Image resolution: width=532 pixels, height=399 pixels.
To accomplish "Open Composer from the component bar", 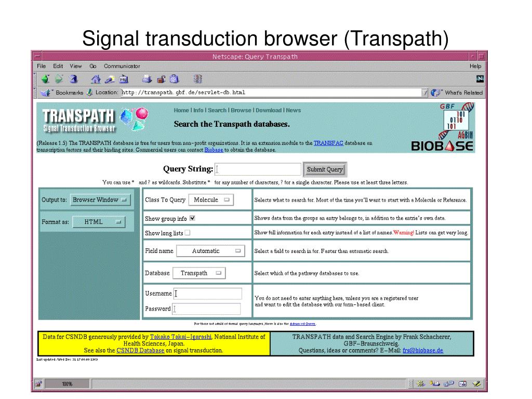I will pos(477,384).
